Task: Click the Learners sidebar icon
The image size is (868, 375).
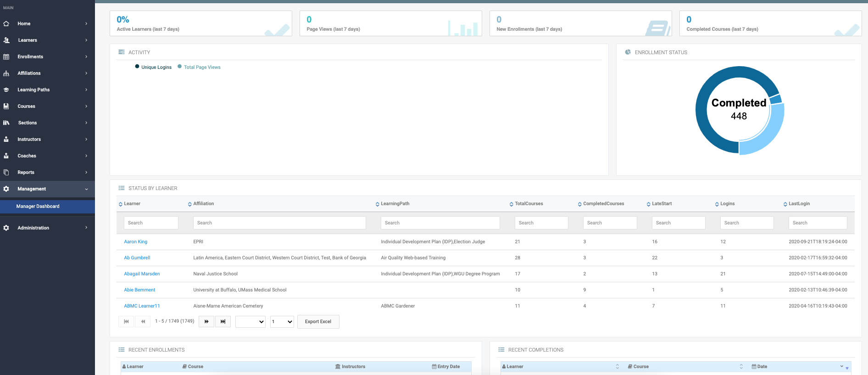Action: pyautogui.click(x=6, y=40)
